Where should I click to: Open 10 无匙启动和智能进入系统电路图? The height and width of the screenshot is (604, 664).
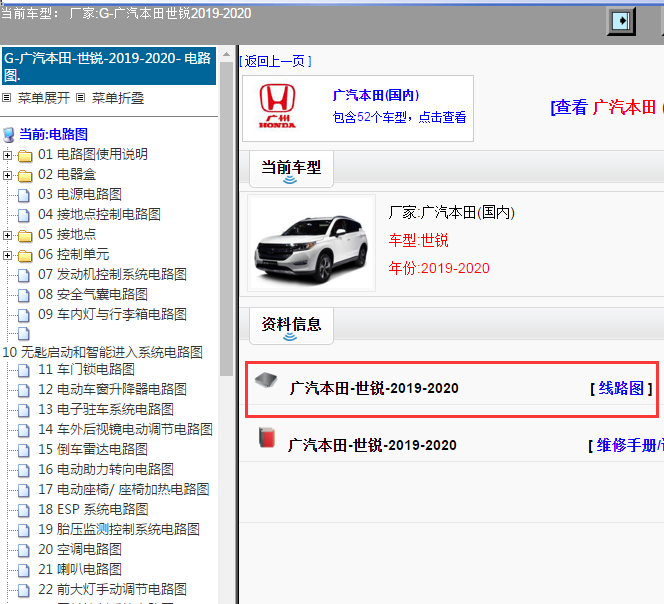[102, 352]
